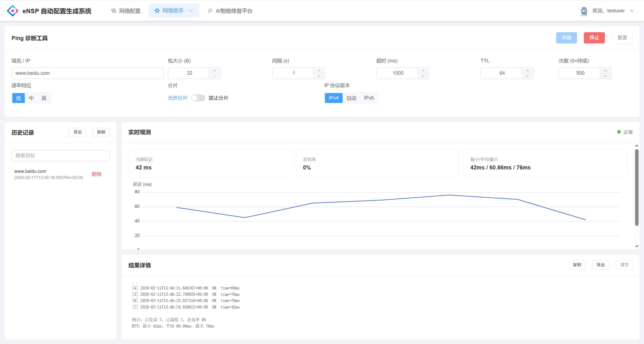Click the eNSP diamond logo icon
The height and width of the screenshot is (344, 644).
(x=13, y=11)
